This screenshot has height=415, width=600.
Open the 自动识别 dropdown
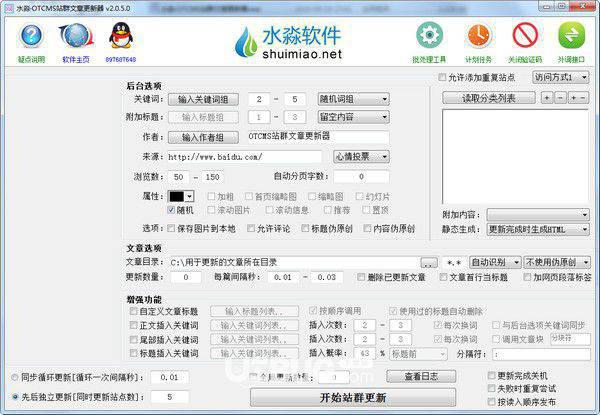pos(495,262)
